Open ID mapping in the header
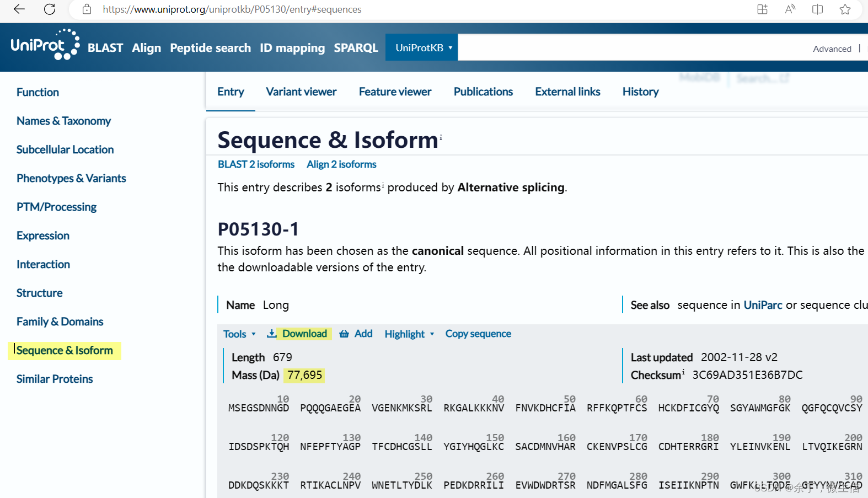868x498 pixels. [x=292, y=48]
